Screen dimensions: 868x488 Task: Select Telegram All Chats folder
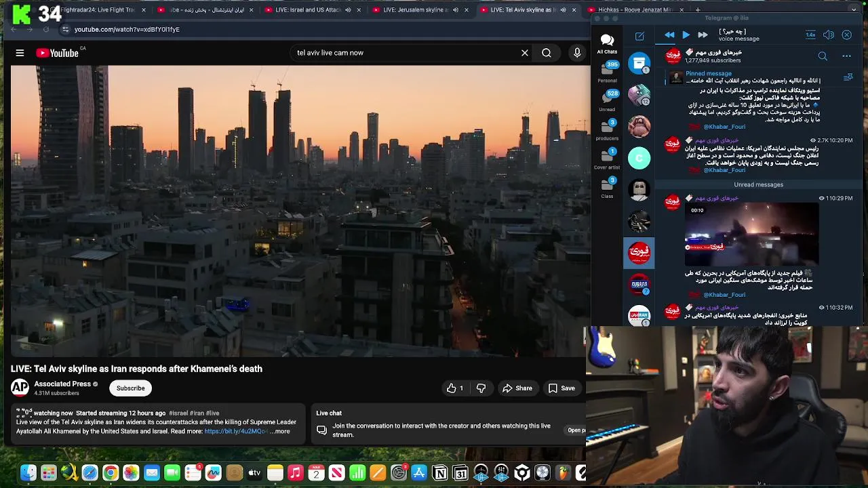coord(607,44)
